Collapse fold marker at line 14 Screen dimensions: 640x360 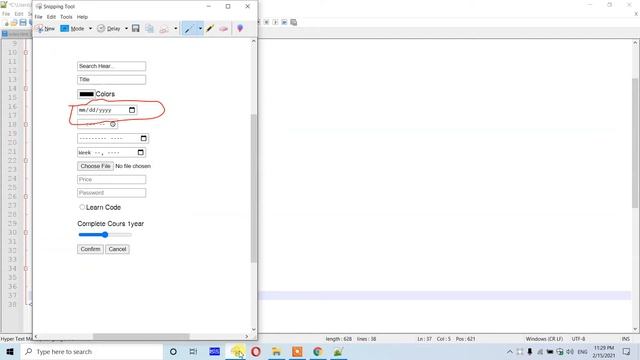tap(26, 89)
